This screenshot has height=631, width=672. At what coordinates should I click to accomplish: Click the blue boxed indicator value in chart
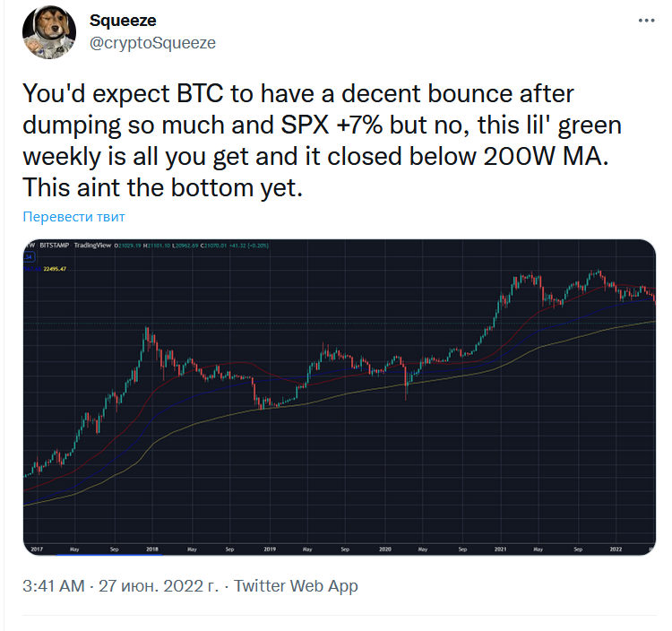click(x=30, y=257)
